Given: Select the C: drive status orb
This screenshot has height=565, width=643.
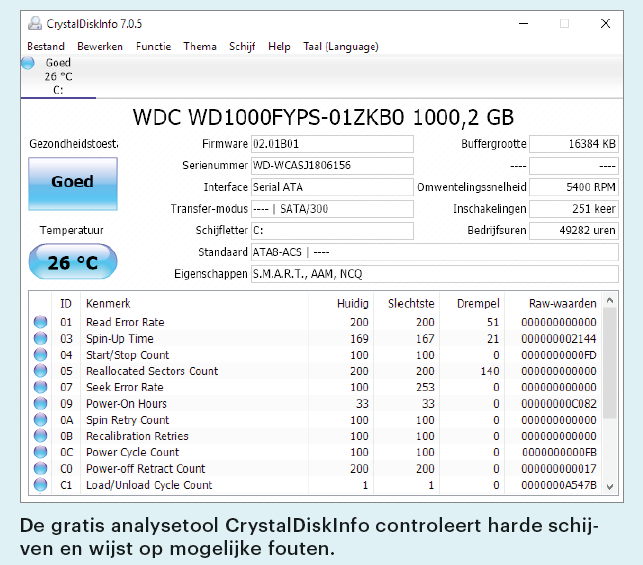Looking at the screenshot, I should pos(28,63).
